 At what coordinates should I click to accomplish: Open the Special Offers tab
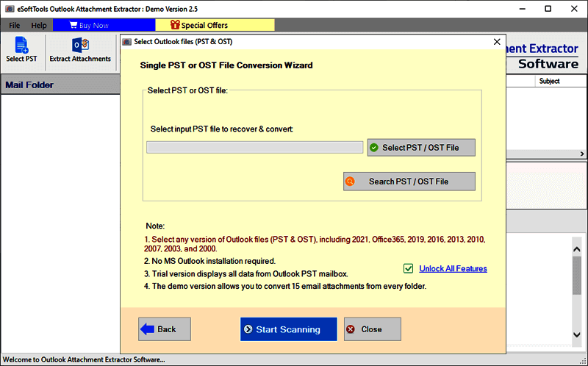coord(215,25)
